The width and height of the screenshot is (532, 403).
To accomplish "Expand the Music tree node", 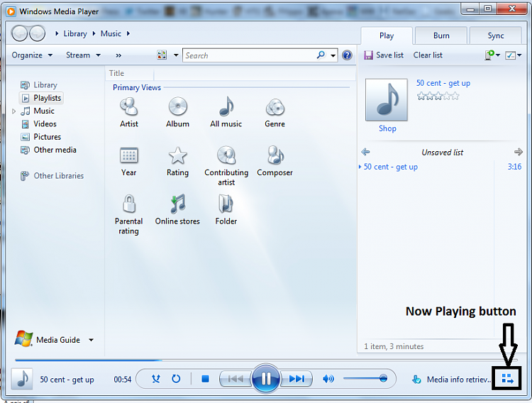I will tap(13, 111).
